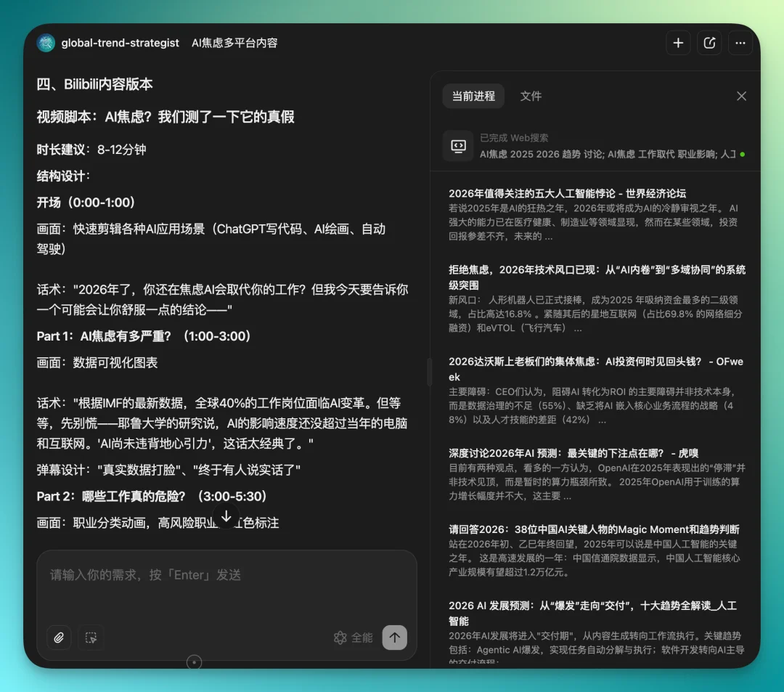Close the progress panel with the X

click(x=741, y=96)
